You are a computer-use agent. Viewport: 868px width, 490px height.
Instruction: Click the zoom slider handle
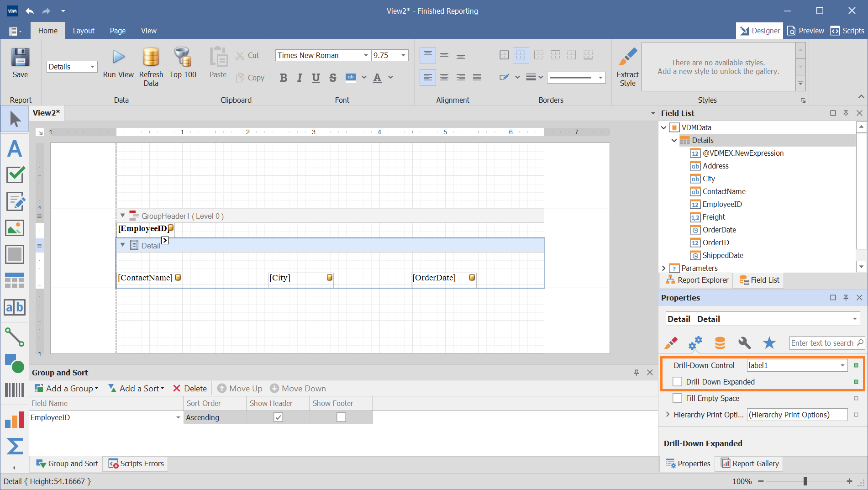click(x=805, y=481)
